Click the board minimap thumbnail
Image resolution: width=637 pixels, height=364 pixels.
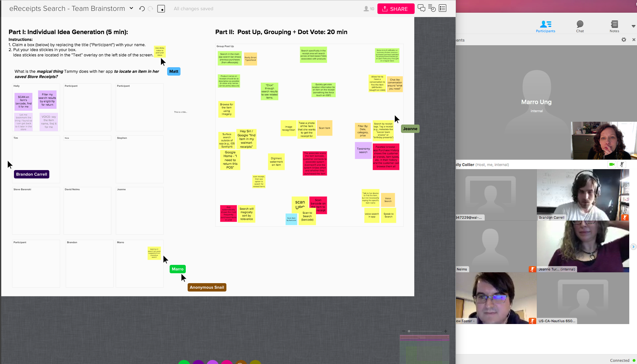point(424,349)
